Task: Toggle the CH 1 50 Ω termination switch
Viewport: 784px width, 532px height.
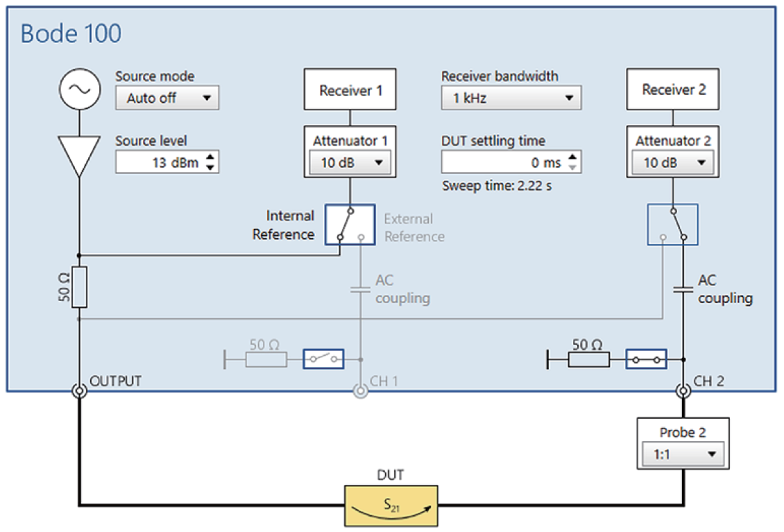Action: [323, 359]
